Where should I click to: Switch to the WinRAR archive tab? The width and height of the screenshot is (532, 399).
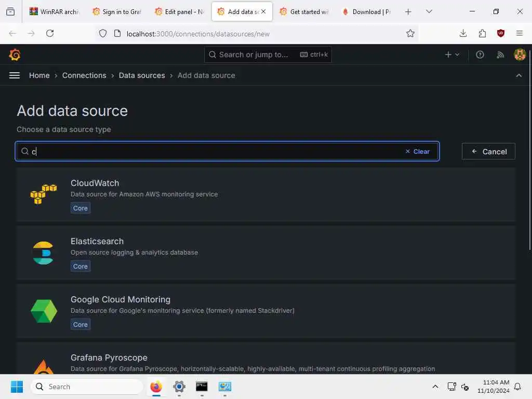point(54,12)
